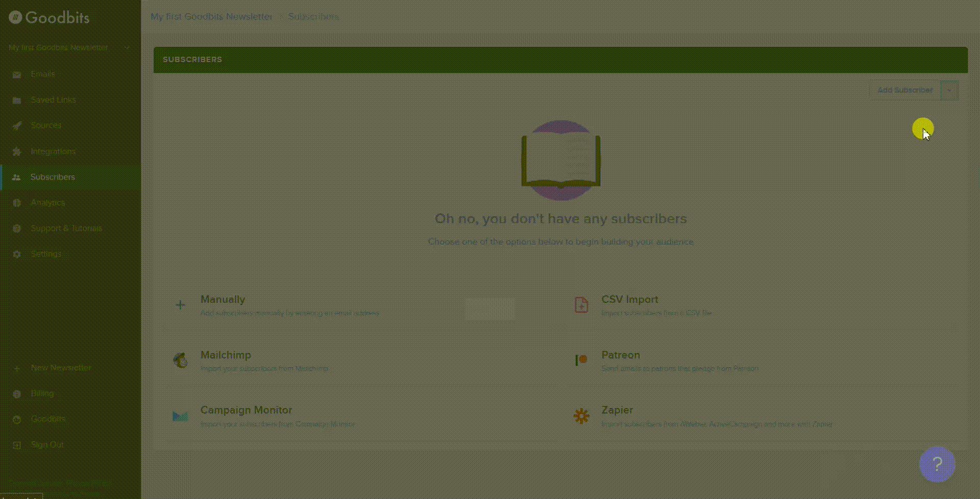Click the Goodbits logo
Image resolution: width=980 pixels, height=499 pixels.
49,18
